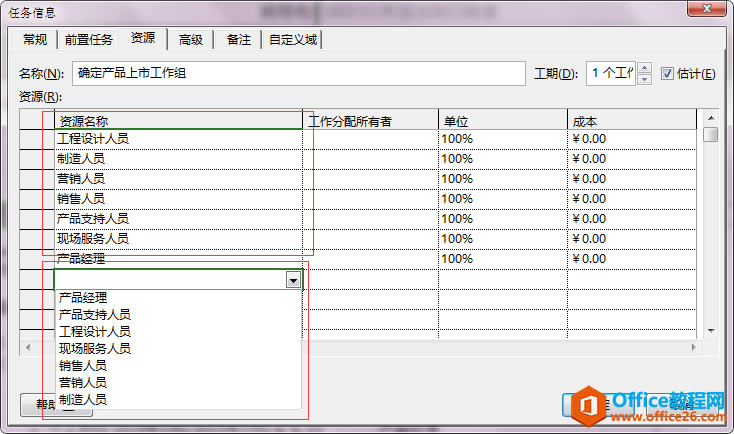Viewport: 734px width, 434px height.
Task: Increase duration with the up spinner arrow
Action: point(645,68)
